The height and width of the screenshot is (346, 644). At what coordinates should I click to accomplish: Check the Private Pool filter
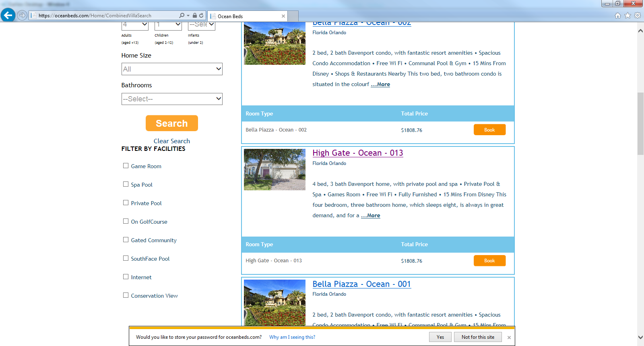[x=126, y=203]
